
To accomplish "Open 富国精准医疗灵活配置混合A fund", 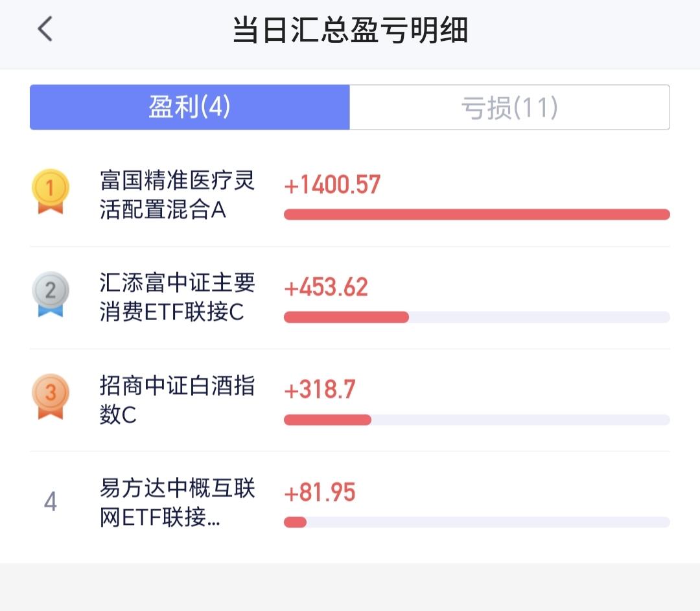I will tap(177, 195).
